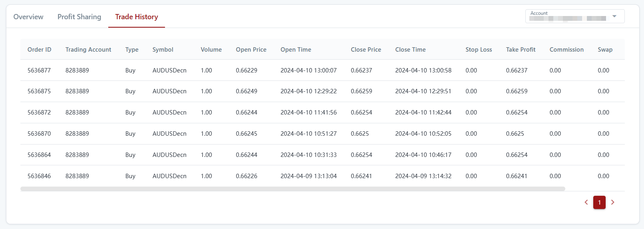Click the Order ID column header
Image resolution: width=644 pixels, height=229 pixels.
(39, 50)
